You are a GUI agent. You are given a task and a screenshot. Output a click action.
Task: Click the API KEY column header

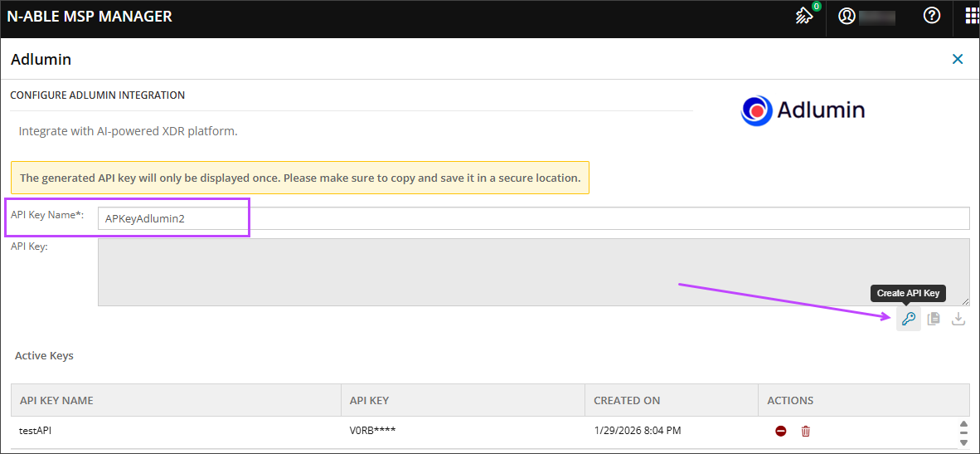tap(369, 400)
